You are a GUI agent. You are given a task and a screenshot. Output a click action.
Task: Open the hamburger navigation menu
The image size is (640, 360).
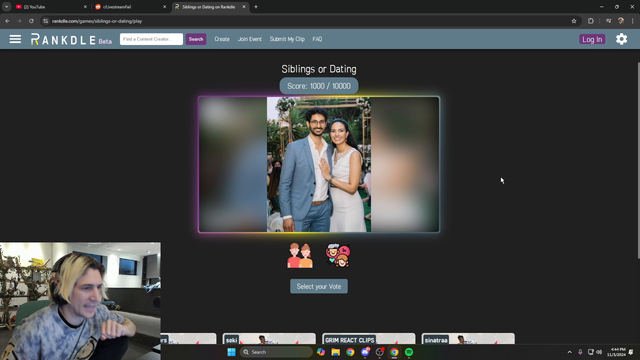[15, 39]
